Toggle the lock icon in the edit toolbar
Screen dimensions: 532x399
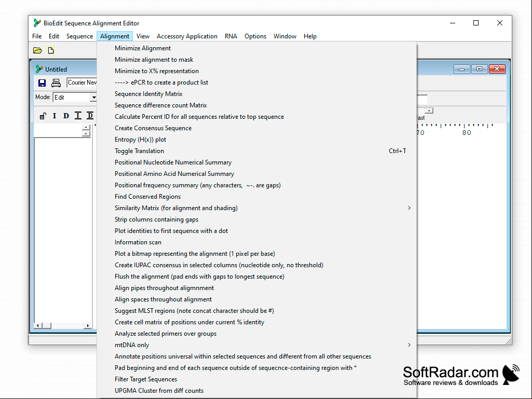click(x=43, y=116)
